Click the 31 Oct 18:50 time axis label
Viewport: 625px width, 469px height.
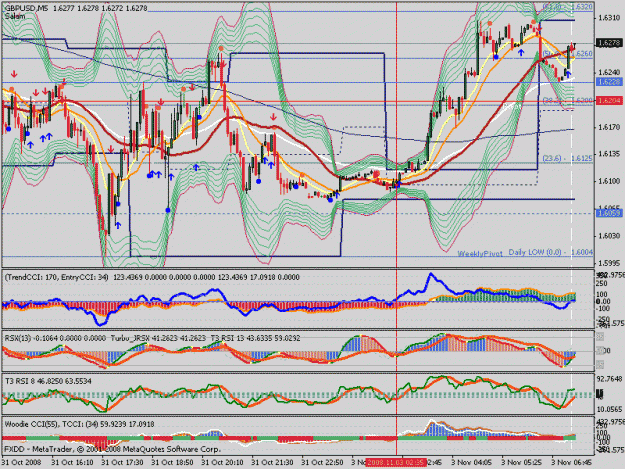click(x=172, y=463)
